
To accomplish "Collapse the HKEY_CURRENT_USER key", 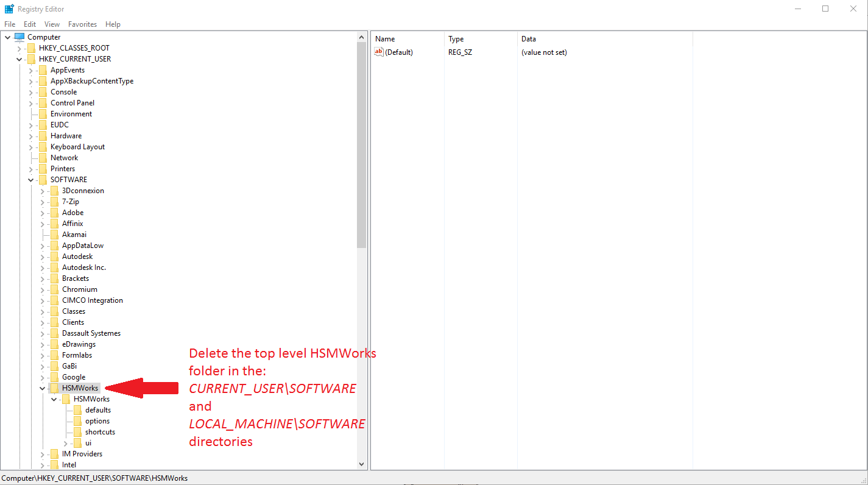I will [x=19, y=58].
